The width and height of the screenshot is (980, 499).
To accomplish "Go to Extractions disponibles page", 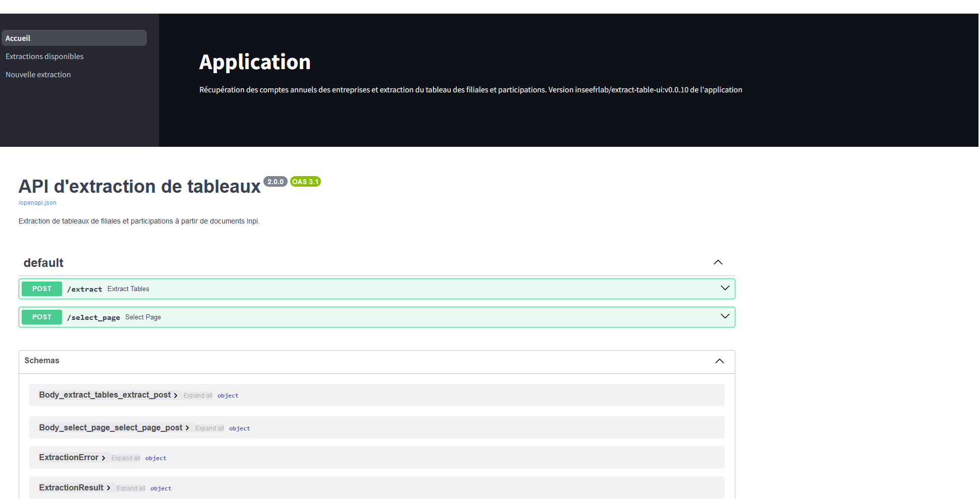I will [44, 57].
